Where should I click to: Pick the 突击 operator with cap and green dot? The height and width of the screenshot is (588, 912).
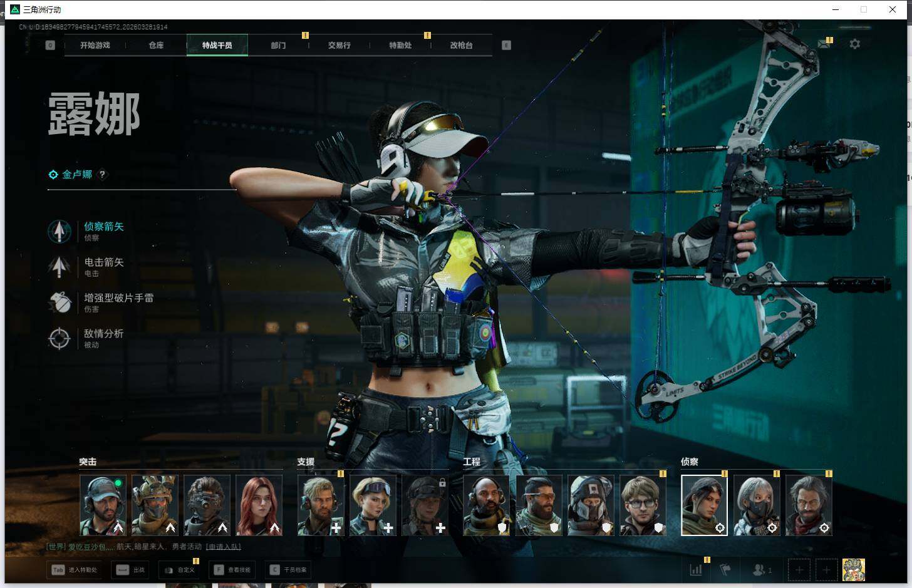click(103, 505)
